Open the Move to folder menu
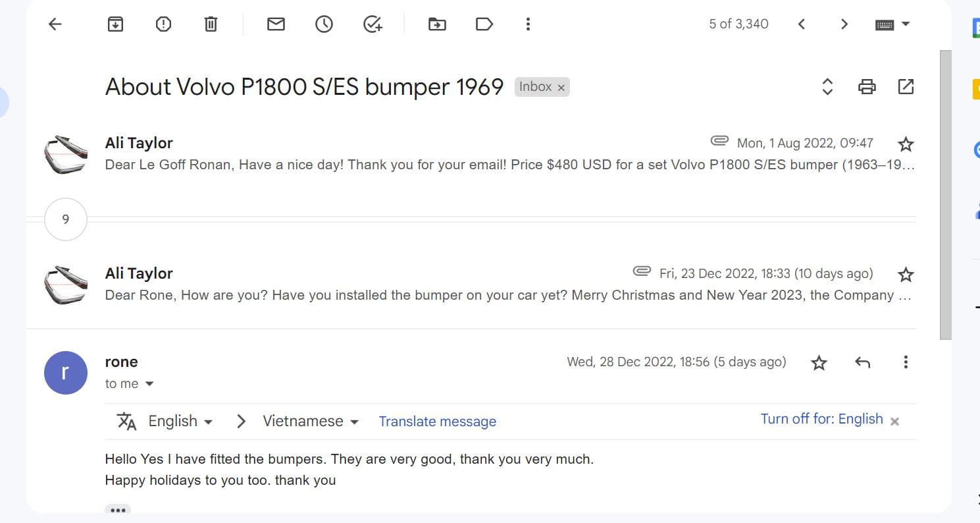This screenshot has width=980, height=523. (x=437, y=24)
